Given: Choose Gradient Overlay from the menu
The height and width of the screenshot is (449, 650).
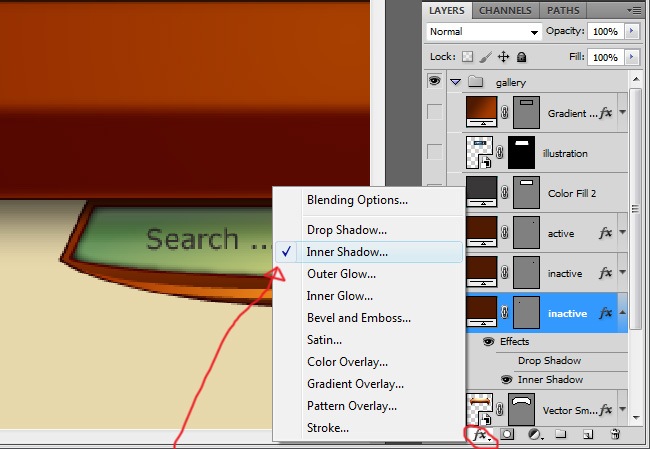Looking at the screenshot, I should (x=355, y=384).
